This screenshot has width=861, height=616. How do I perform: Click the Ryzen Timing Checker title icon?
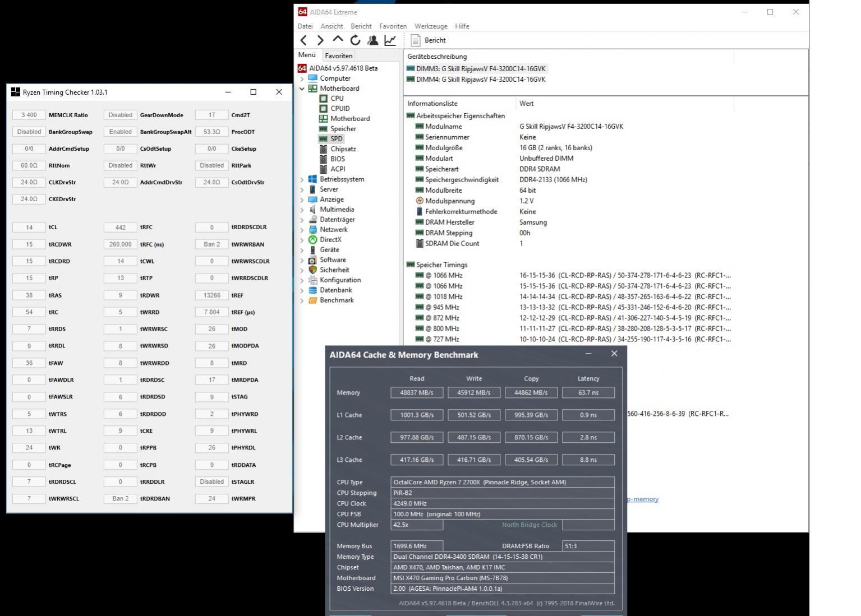coord(16,92)
